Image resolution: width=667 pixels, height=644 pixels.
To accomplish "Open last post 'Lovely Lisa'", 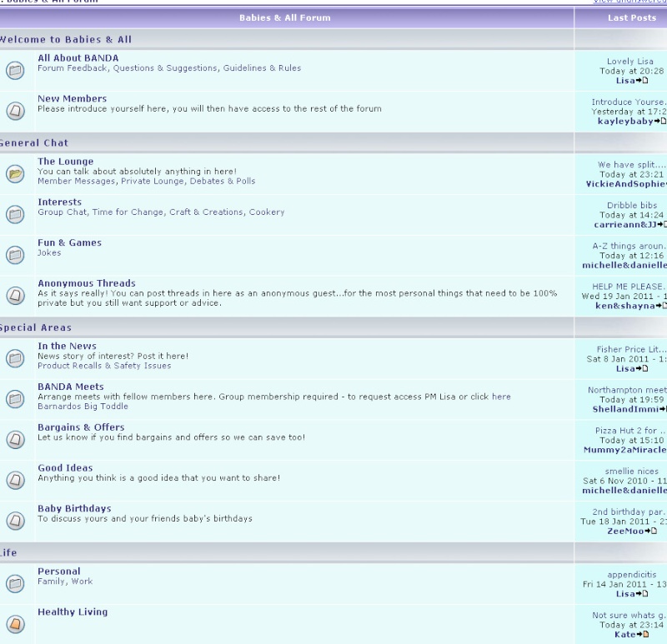I will tap(630, 61).
